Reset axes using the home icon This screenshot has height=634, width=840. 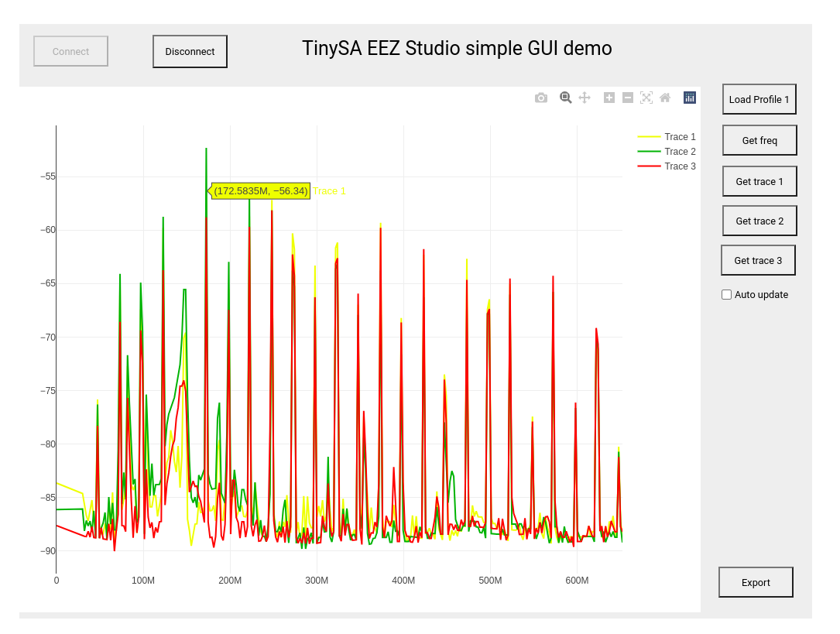point(665,98)
